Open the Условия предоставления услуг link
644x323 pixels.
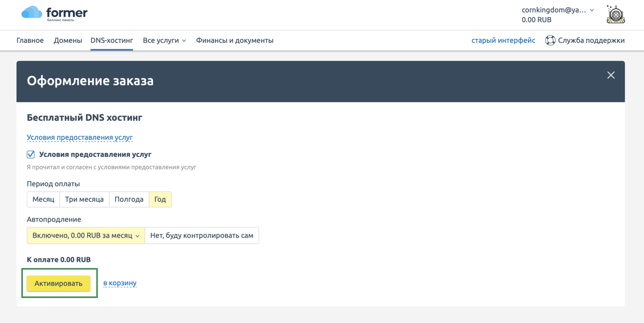pyautogui.click(x=80, y=138)
